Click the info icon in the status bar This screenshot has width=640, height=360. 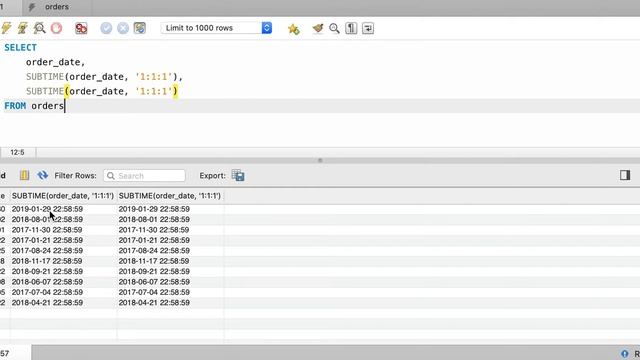pyautogui.click(x=624, y=353)
